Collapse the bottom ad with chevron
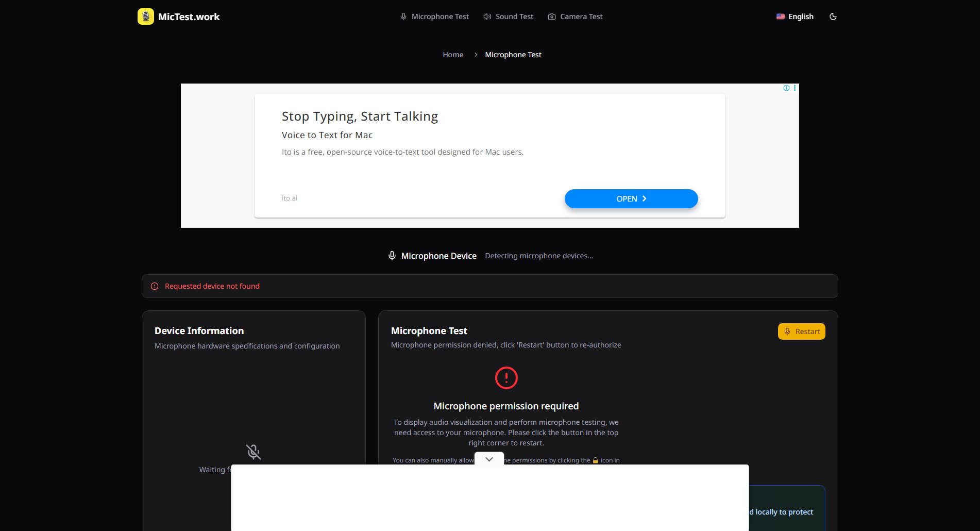Viewport: 980px width, 531px height. [489, 459]
